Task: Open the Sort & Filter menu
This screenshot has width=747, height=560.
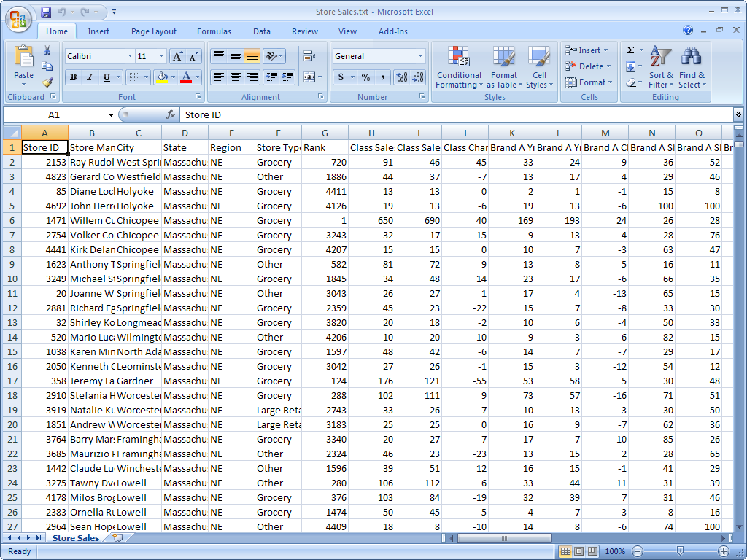Action: (x=661, y=68)
